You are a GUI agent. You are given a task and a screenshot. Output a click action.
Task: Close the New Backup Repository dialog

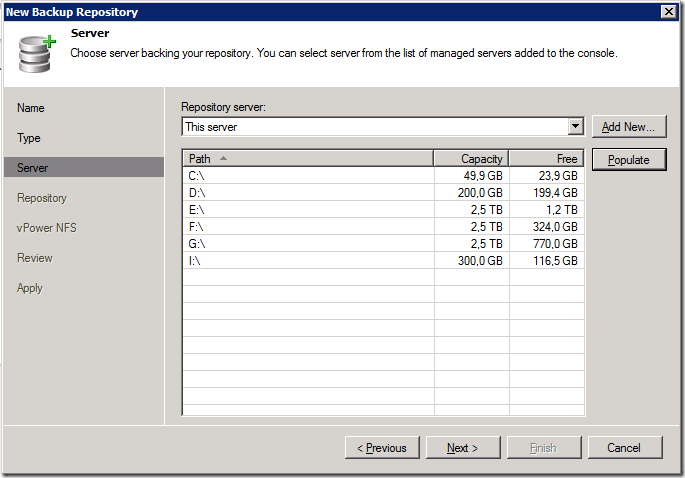tap(667, 12)
